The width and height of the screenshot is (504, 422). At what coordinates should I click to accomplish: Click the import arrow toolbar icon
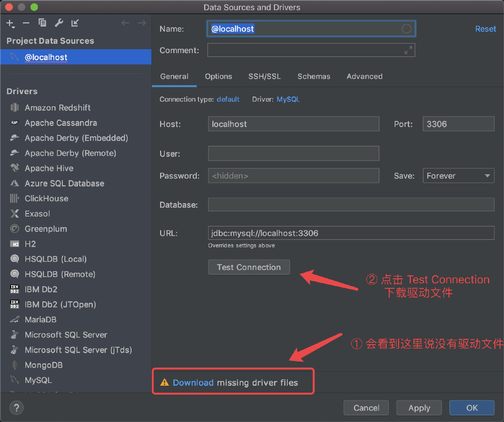click(x=75, y=23)
